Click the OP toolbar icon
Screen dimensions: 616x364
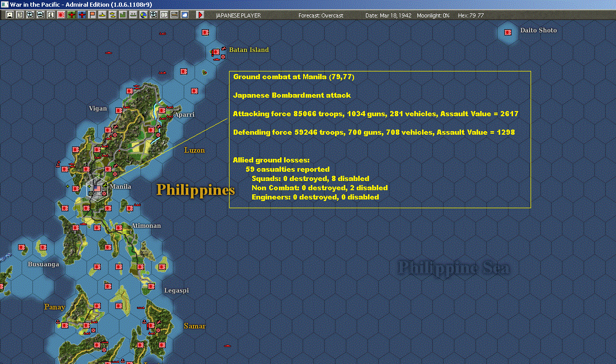point(164,15)
